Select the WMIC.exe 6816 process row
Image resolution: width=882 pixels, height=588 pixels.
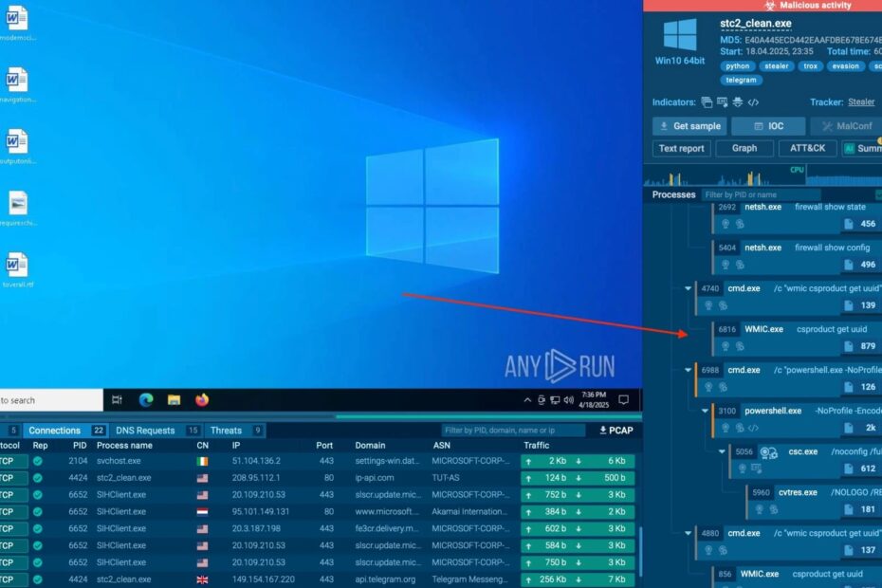click(797, 339)
